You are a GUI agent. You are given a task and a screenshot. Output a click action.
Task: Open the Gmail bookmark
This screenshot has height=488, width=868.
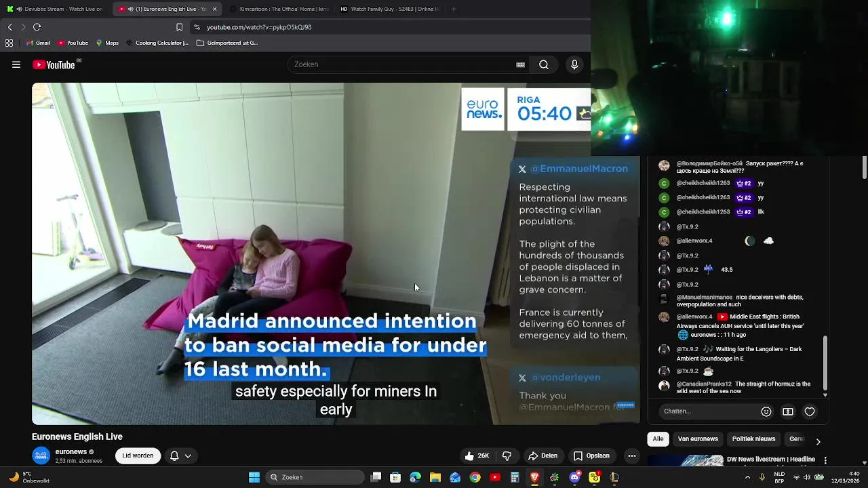click(38, 43)
